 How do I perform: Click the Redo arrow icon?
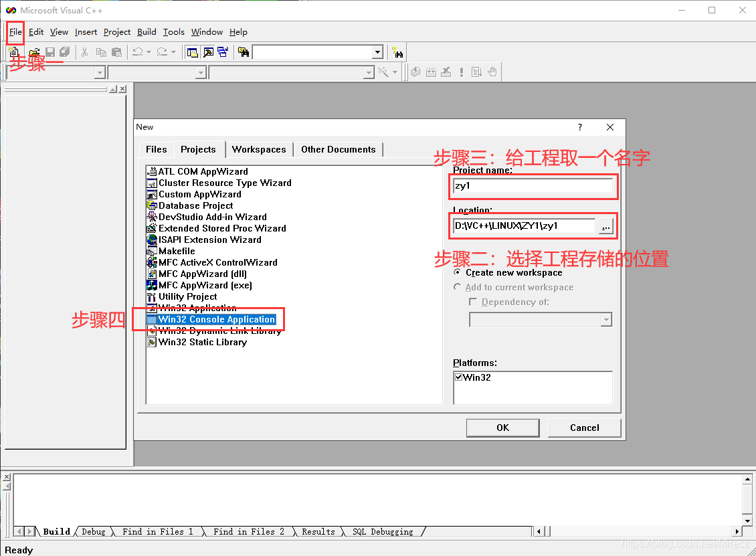162,52
